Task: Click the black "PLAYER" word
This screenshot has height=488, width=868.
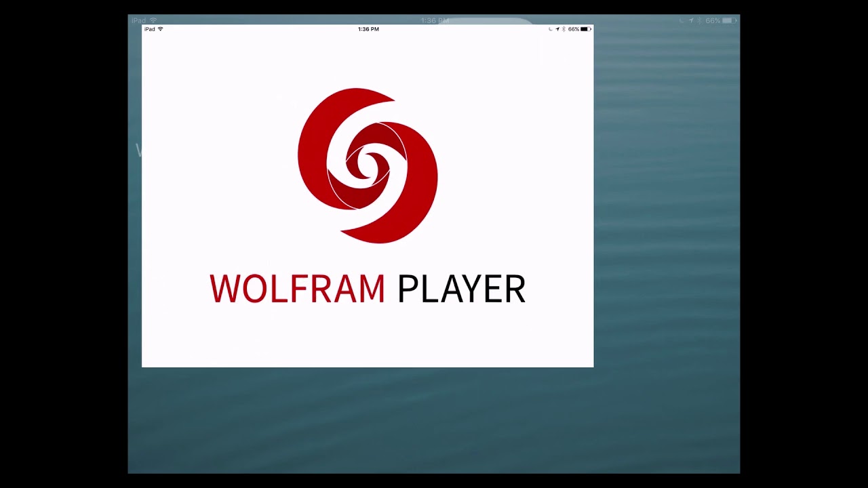Action: 461,289
